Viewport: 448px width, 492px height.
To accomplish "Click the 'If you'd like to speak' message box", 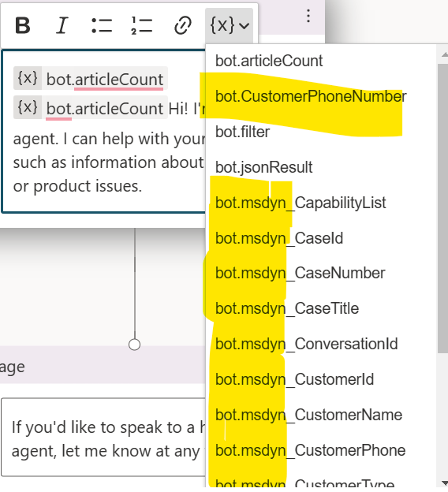I will [x=103, y=438].
